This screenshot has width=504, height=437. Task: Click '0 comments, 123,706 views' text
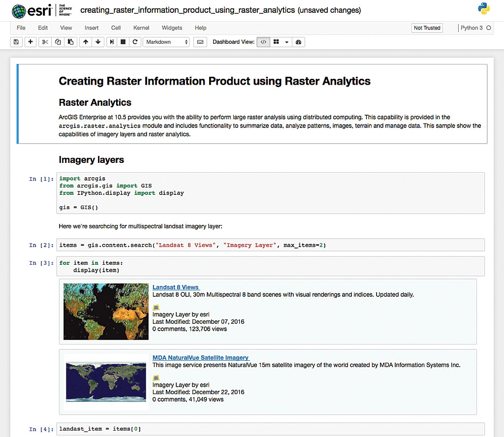click(189, 329)
